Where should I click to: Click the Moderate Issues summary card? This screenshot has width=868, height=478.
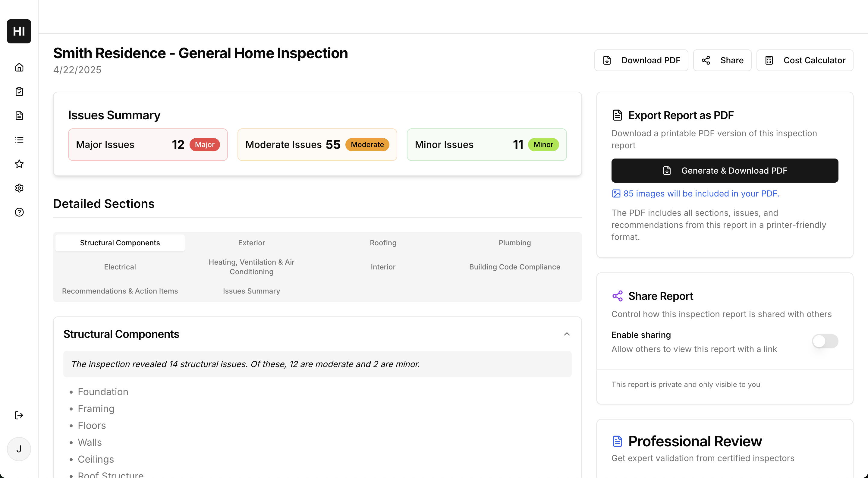pyautogui.click(x=317, y=144)
